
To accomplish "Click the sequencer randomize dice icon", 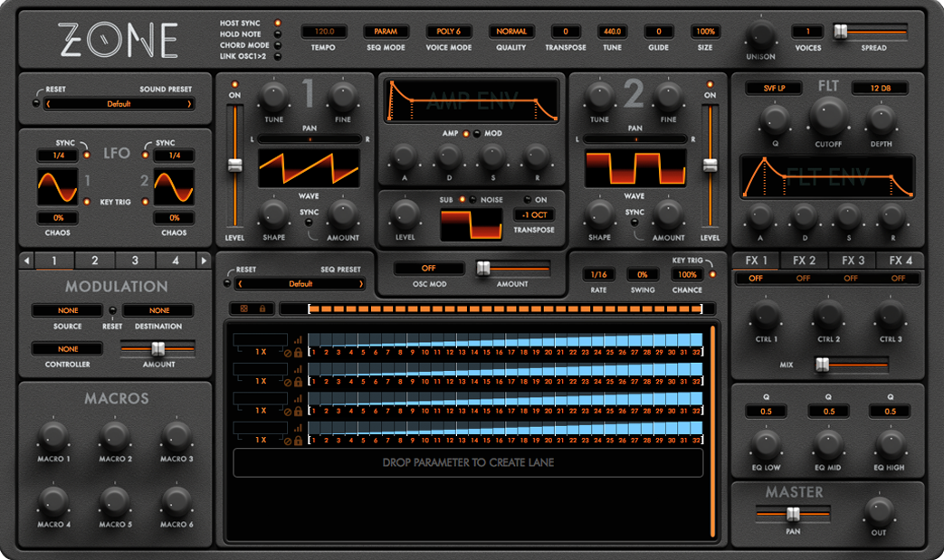I will pos(245,309).
